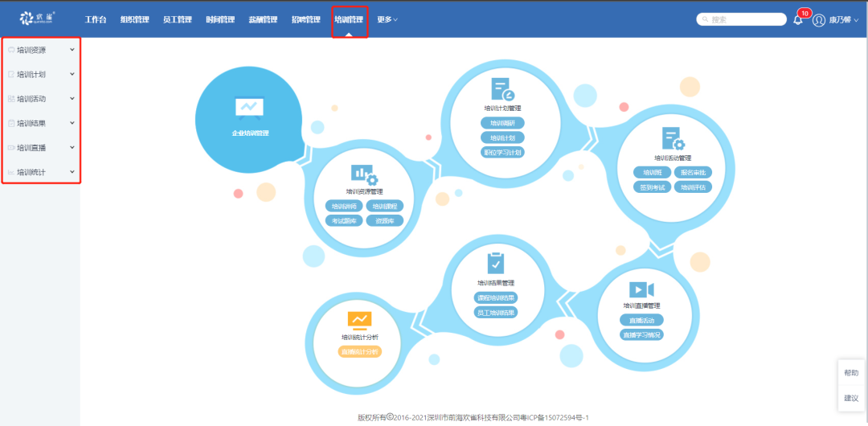Click the user avatar icon

[x=819, y=20]
